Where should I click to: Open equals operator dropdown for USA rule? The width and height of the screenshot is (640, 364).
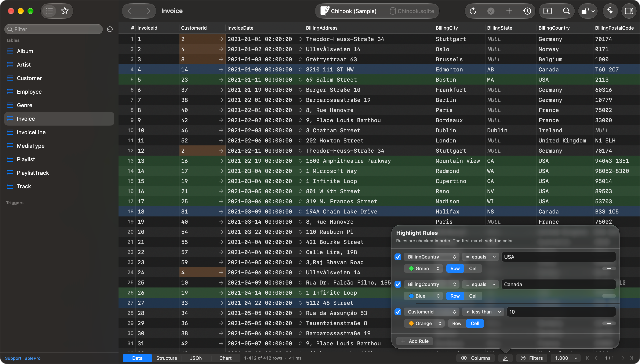pyautogui.click(x=480, y=257)
